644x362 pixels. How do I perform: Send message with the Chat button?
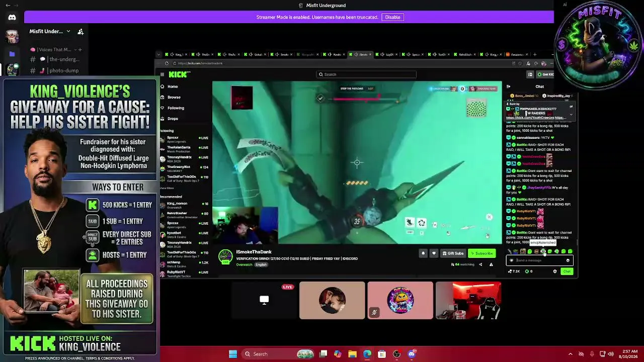pyautogui.click(x=567, y=271)
